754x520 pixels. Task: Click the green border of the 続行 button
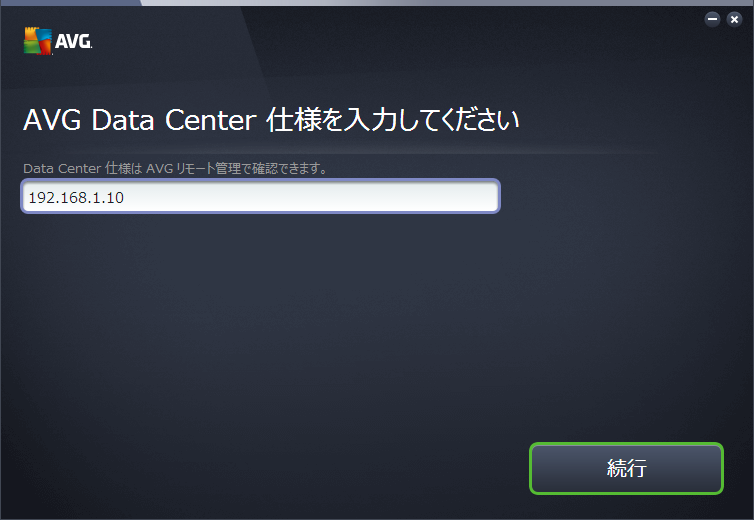click(x=626, y=444)
